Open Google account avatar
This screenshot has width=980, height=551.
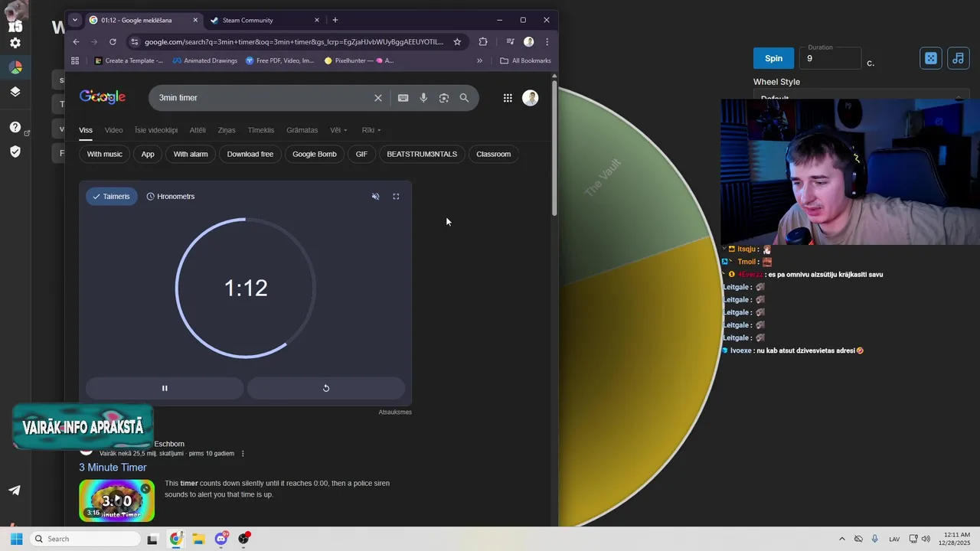coord(531,98)
